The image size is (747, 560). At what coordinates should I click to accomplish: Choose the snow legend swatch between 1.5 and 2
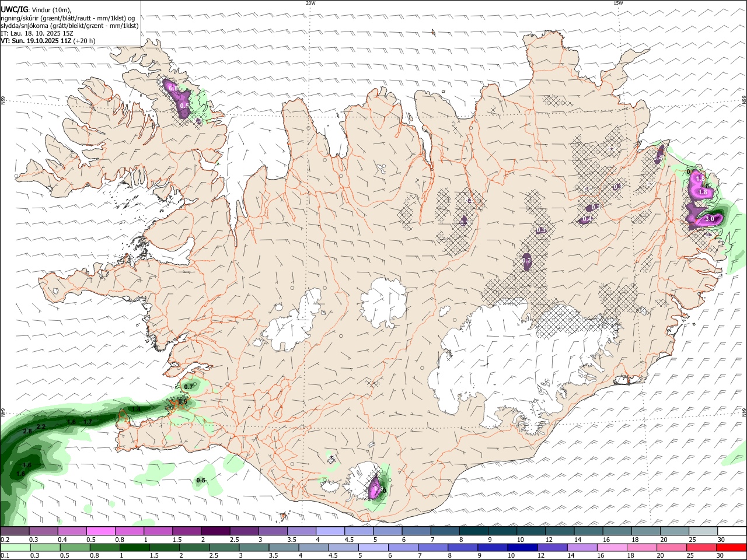[186, 531]
